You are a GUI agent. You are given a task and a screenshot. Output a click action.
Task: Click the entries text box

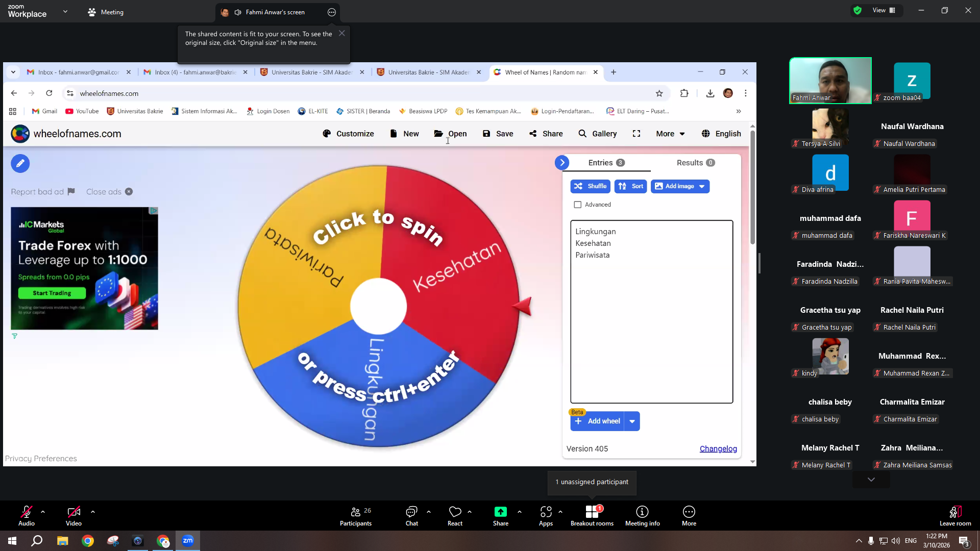pos(651,312)
